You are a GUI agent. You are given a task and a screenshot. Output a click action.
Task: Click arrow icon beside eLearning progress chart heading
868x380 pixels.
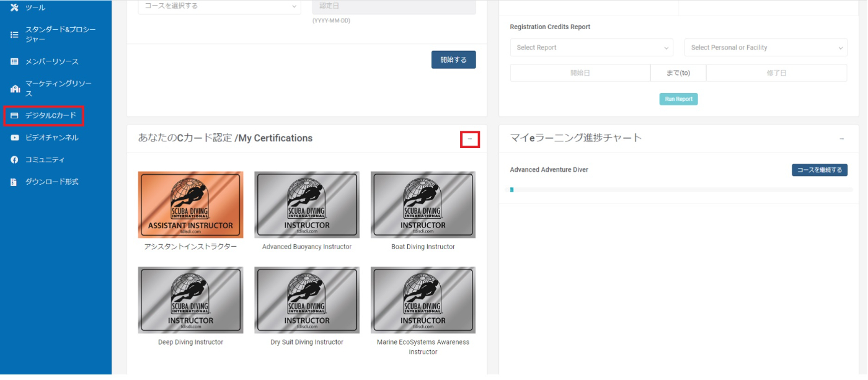(841, 139)
